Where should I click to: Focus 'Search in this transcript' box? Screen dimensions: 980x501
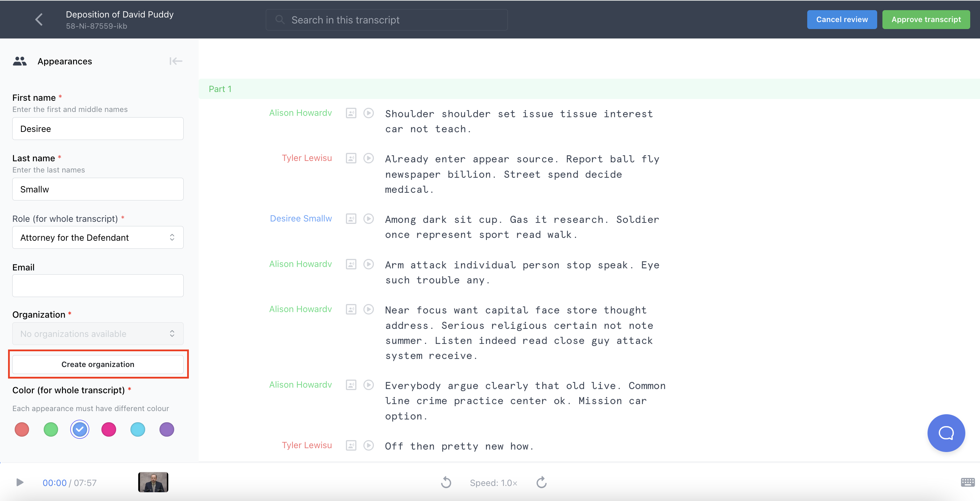(x=386, y=20)
